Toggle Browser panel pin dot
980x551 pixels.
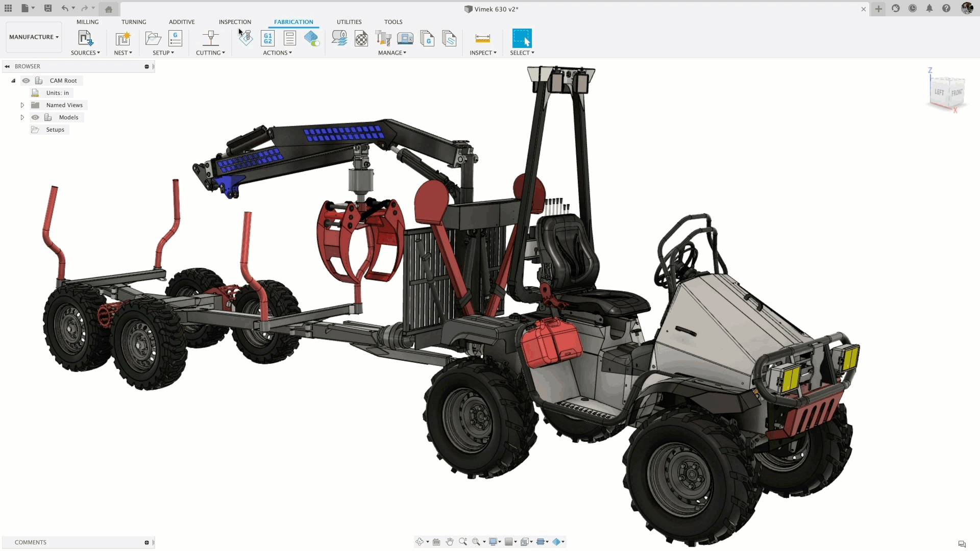146,66
